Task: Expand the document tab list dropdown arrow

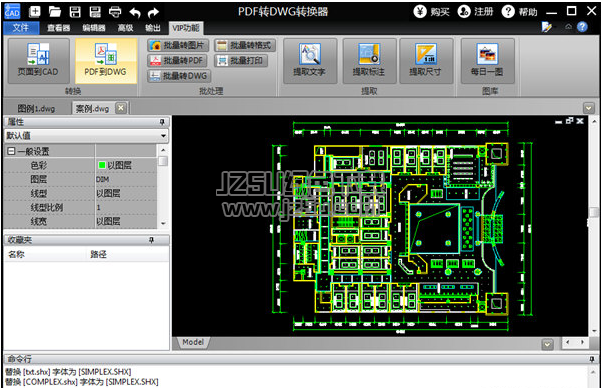Action: coord(589,108)
